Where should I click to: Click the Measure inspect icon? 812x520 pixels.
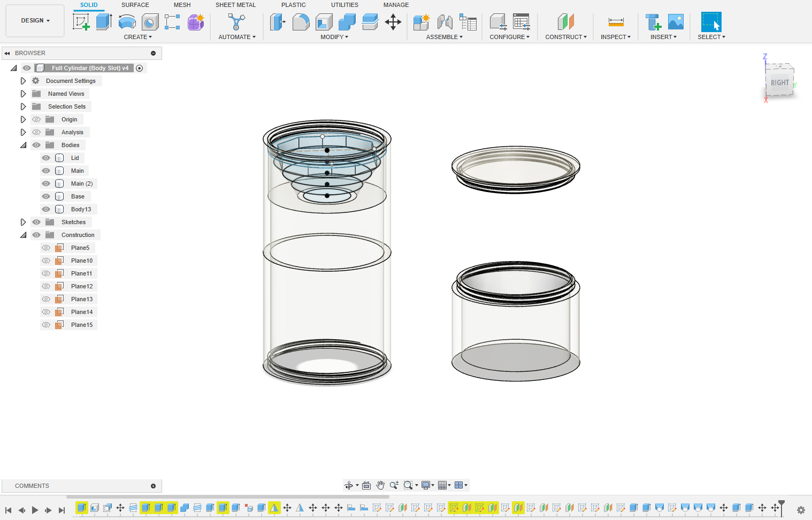616,22
